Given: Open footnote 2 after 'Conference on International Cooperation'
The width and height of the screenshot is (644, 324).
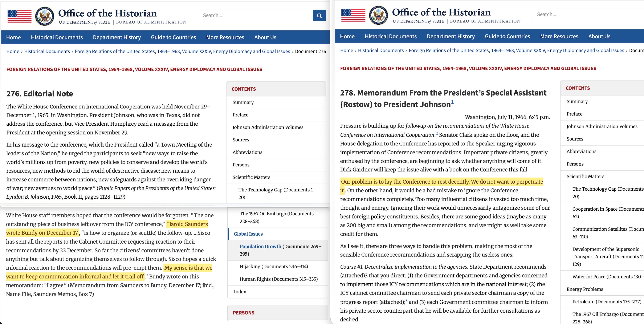Looking at the screenshot, I should [437, 133].
